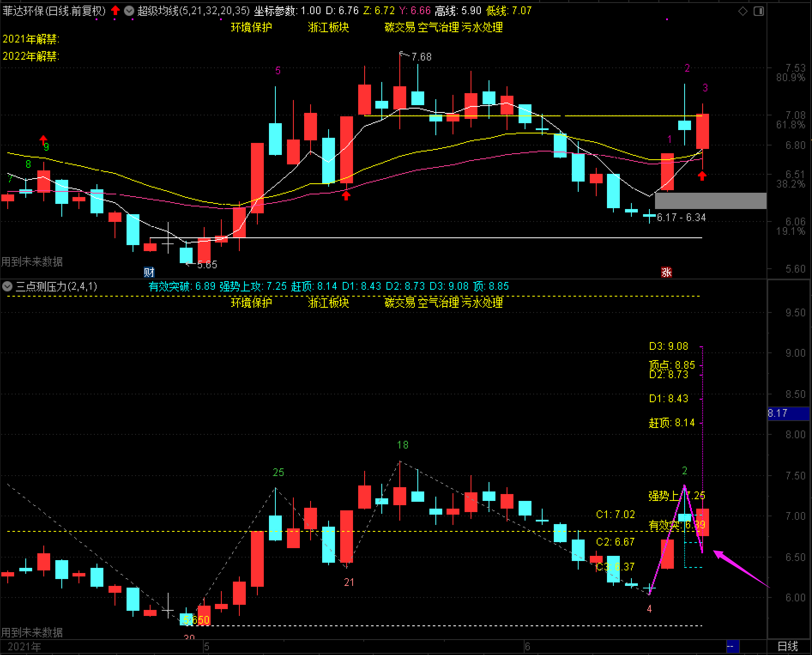Click the red arrow above green number 9
812x655 pixels.
pos(43,139)
